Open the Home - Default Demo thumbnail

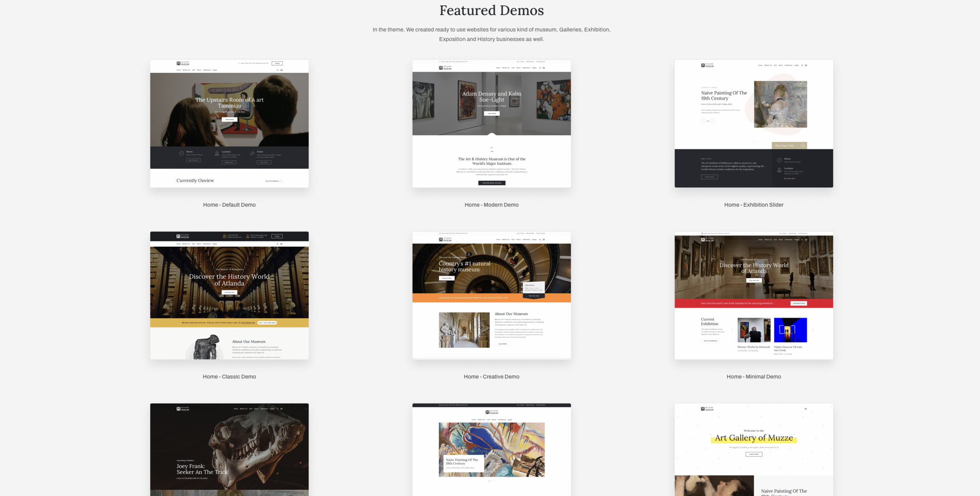[229, 123]
